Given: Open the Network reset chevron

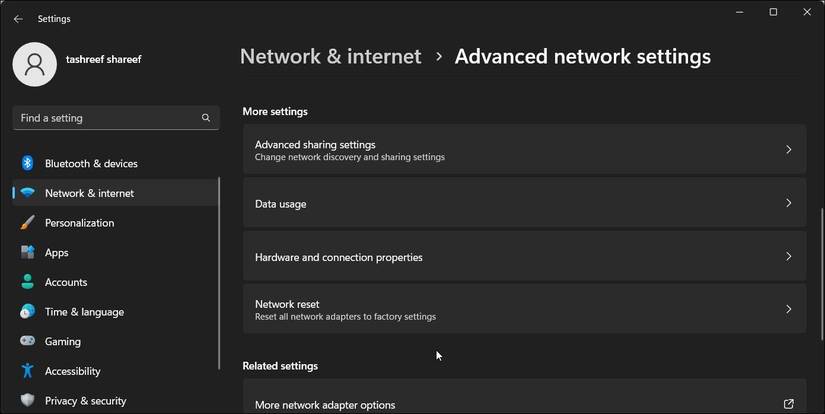Looking at the screenshot, I should pos(788,309).
